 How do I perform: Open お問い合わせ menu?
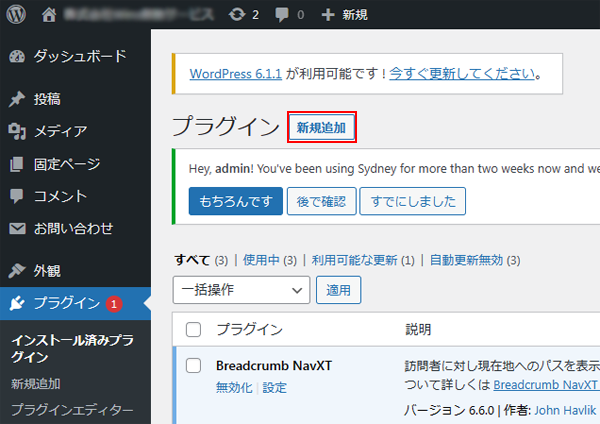(x=75, y=228)
